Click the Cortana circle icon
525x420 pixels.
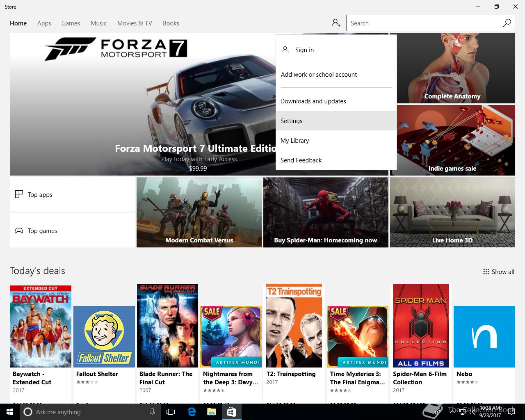tap(28, 412)
